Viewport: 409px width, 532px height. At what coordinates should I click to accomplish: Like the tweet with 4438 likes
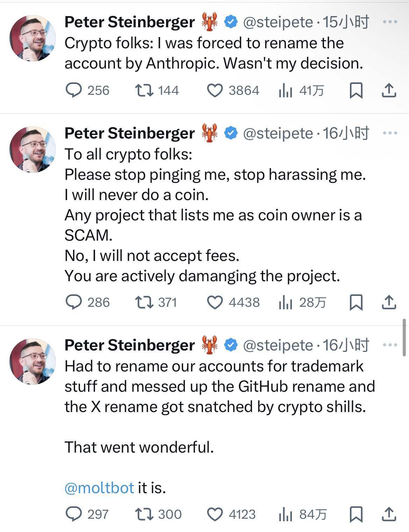point(215,303)
